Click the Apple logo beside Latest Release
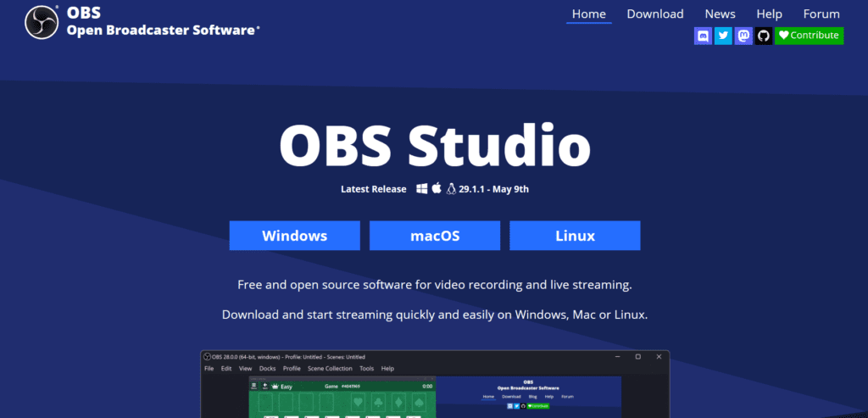Viewport: 868px width, 418px height. click(437, 188)
